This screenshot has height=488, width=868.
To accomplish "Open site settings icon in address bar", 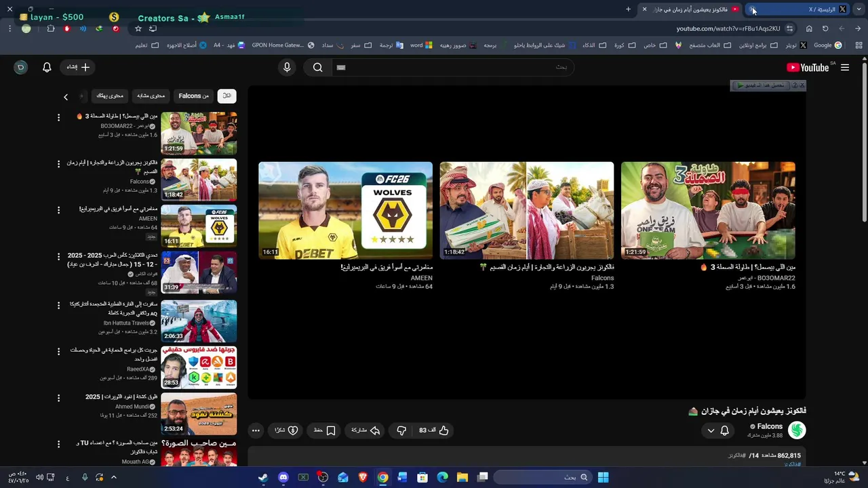I will (x=789, y=28).
